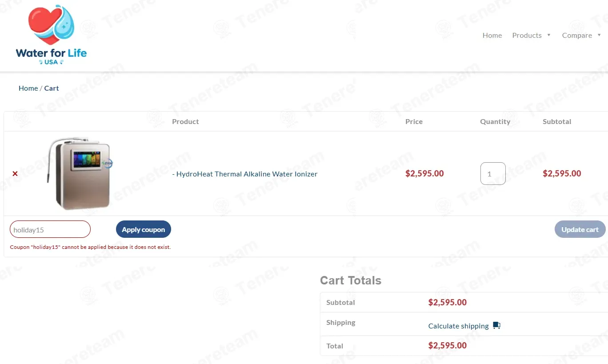Click the Total amount in Cart Totals
The image size is (608, 364).
(448, 345)
